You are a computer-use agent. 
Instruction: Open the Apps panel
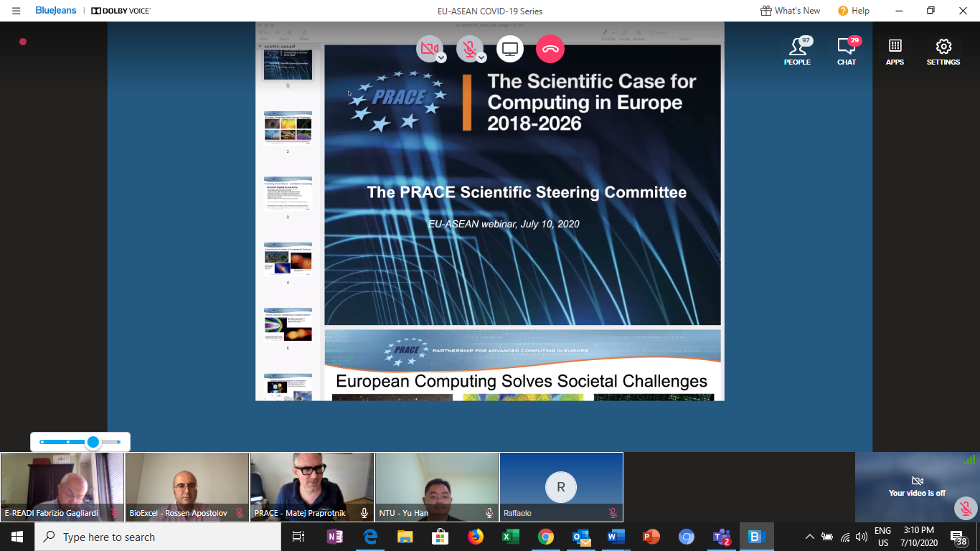tap(895, 51)
